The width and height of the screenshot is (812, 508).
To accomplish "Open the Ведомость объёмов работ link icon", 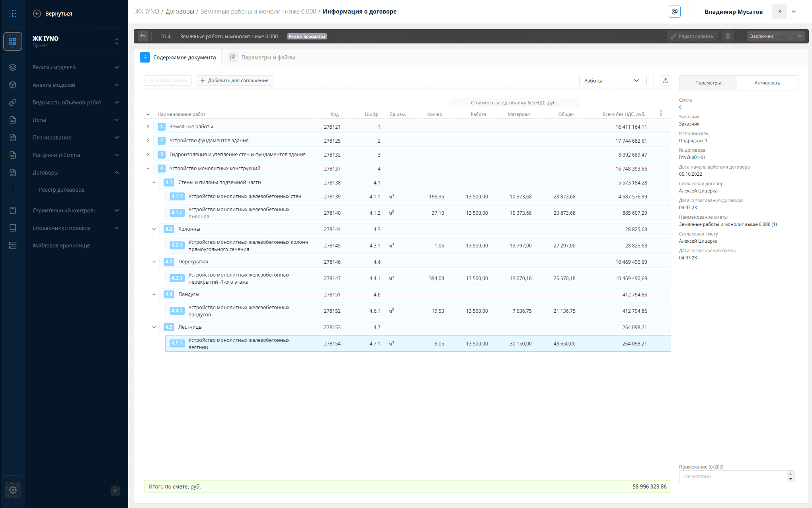I will 13,102.
